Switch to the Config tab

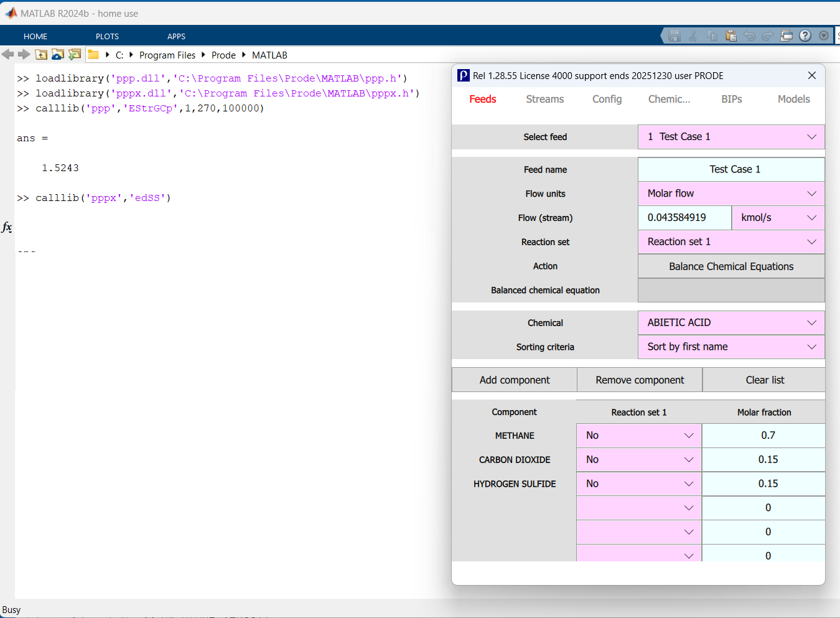pos(607,99)
